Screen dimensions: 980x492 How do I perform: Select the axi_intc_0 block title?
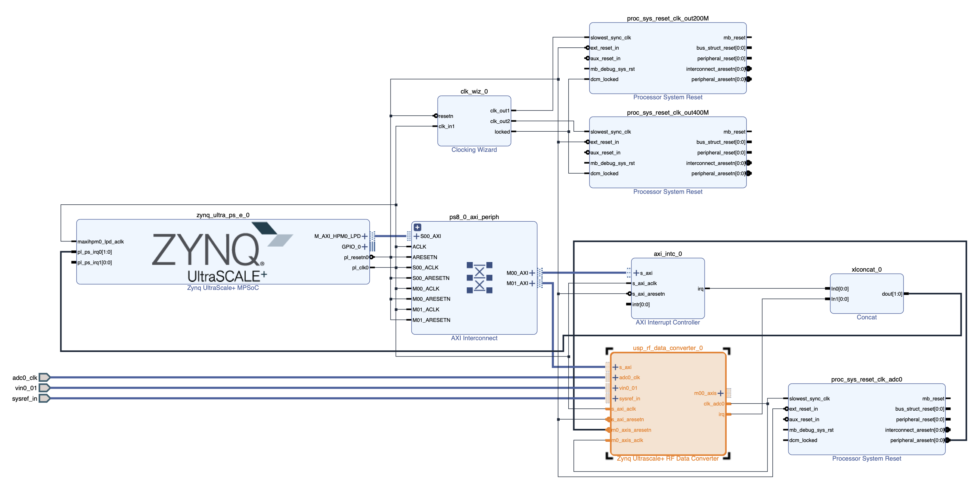click(668, 254)
